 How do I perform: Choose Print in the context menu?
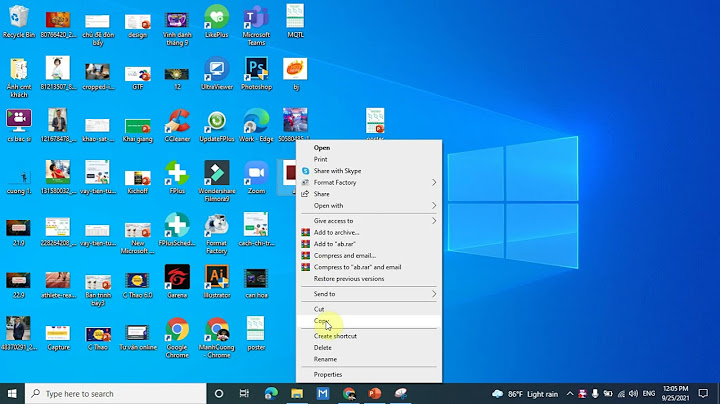click(370, 159)
